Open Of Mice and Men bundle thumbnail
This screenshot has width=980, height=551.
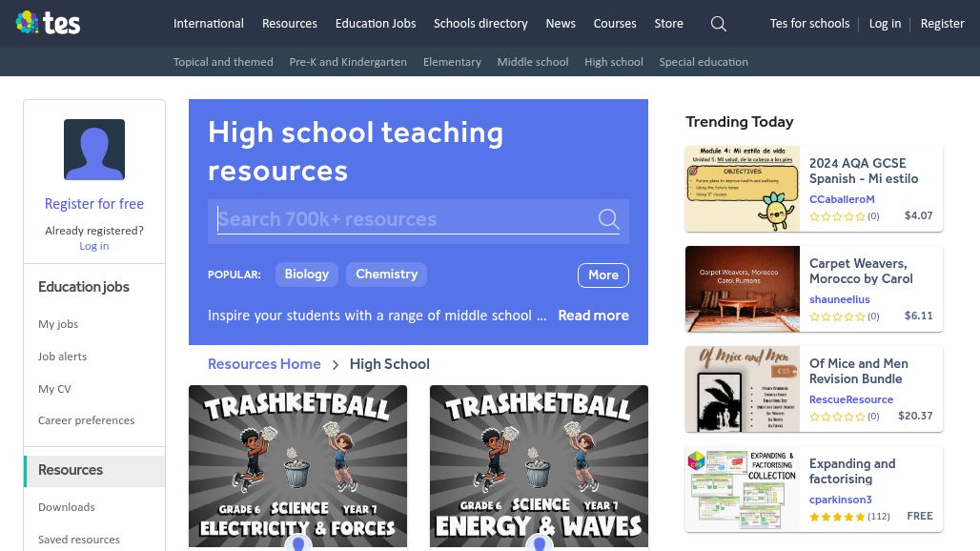point(743,389)
